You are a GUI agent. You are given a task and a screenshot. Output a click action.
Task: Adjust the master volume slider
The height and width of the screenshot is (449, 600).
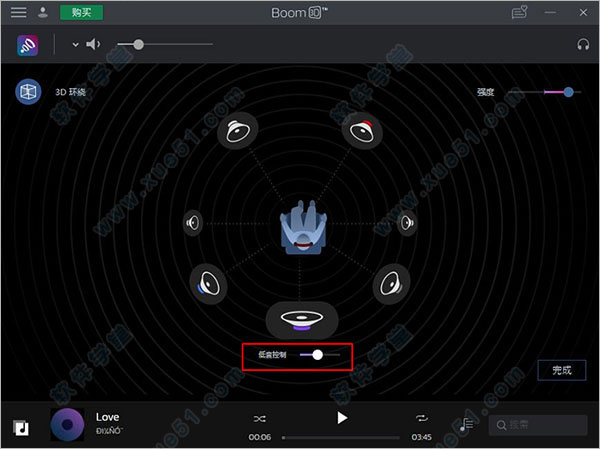[165, 44]
